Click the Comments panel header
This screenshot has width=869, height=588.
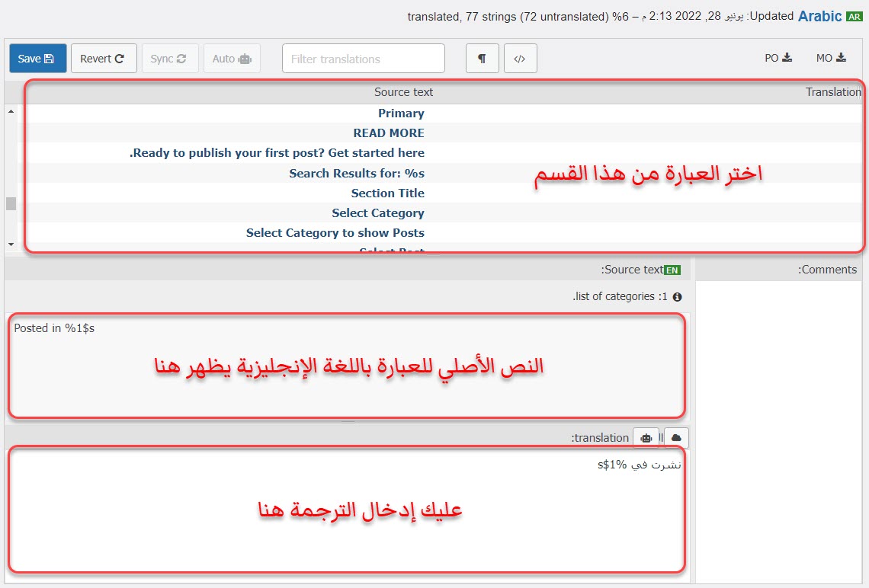(779, 270)
